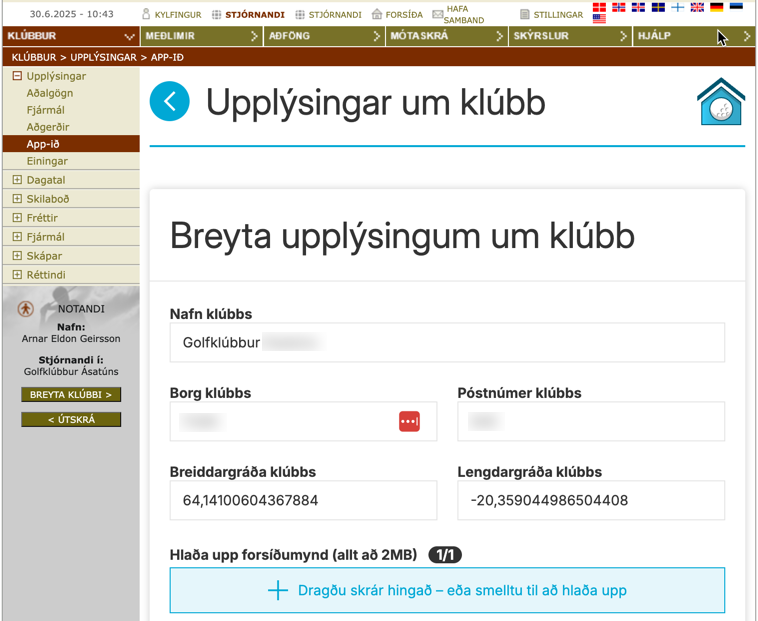Focus the Nafn klúbbs input field
758x621 pixels.
pos(447,342)
